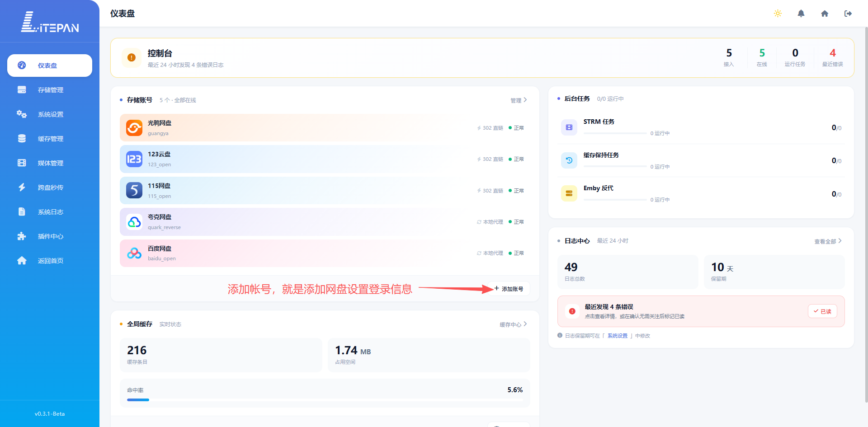The width and height of the screenshot is (868, 427).
Task: Click the 在线 count 5
Action: (x=762, y=53)
